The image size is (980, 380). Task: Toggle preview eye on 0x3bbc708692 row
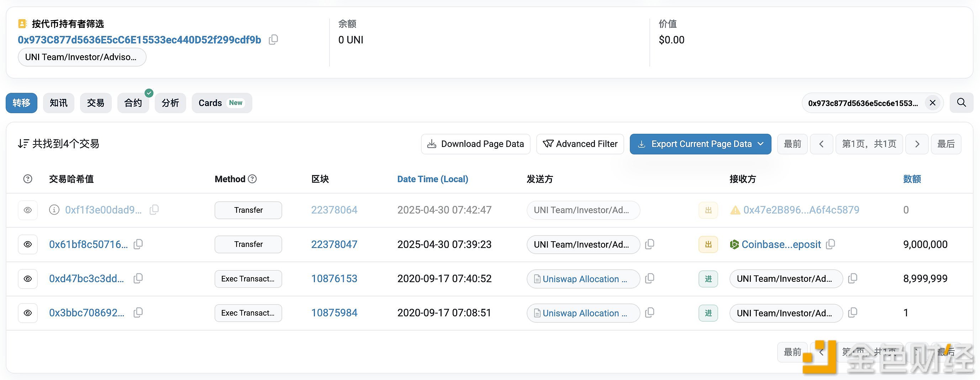[27, 313]
